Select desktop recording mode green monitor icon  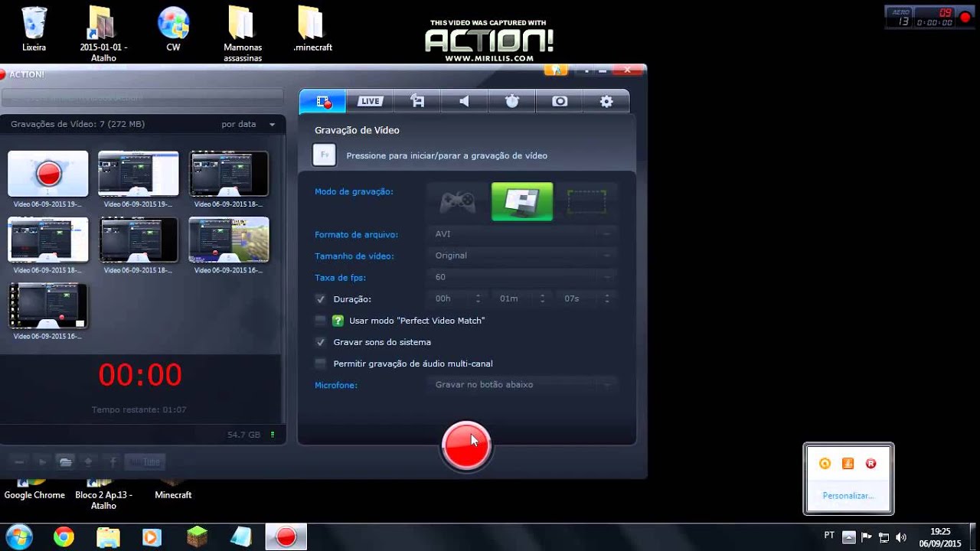[x=522, y=201]
